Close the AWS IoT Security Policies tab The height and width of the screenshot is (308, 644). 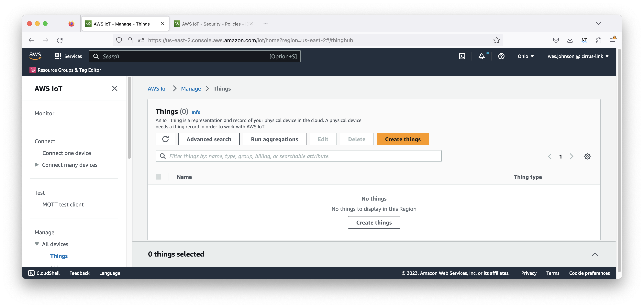(251, 24)
